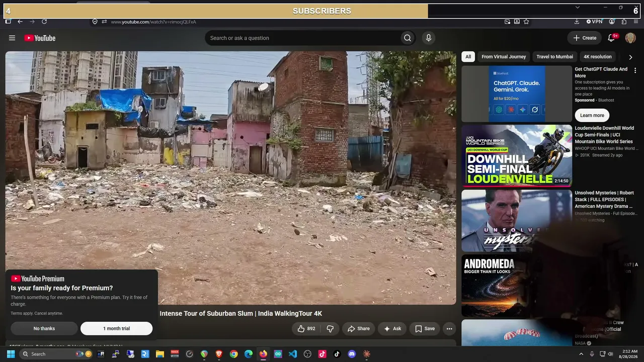Start the 1 month trial
The image size is (644, 362).
pos(116,329)
